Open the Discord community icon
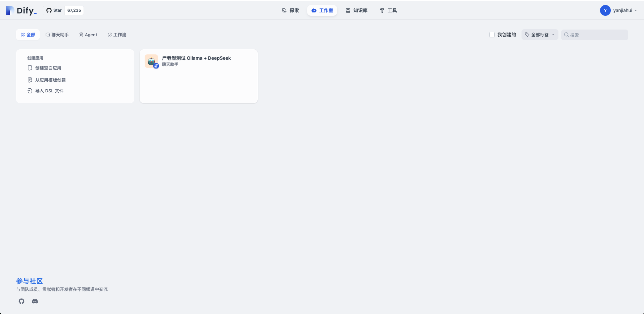This screenshot has height=314, width=644. tap(35, 301)
